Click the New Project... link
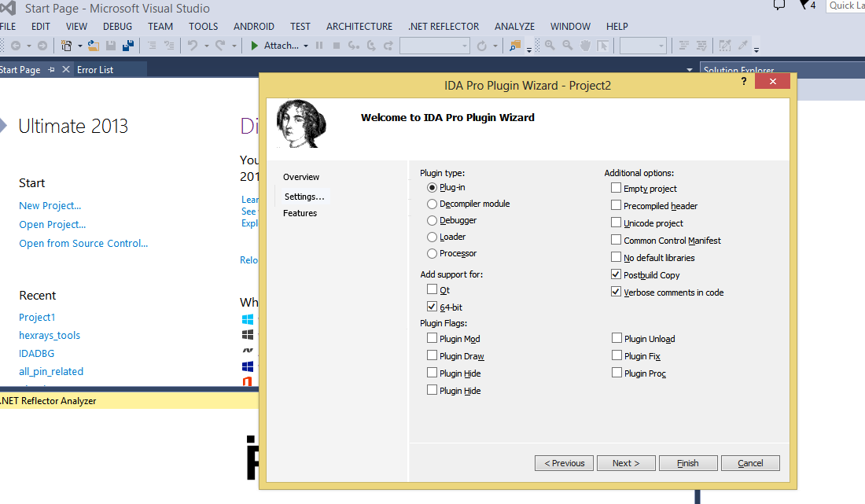 [x=50, y=206]
